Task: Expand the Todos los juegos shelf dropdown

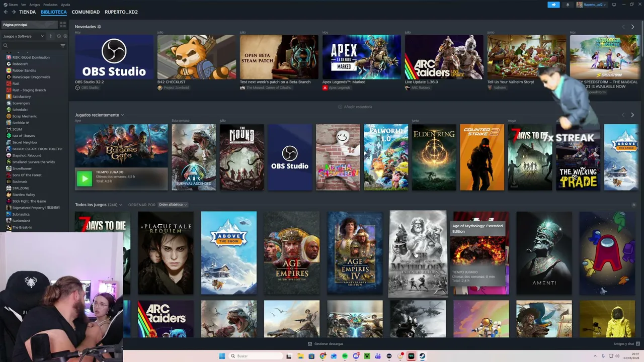Action: click(121, 205)
